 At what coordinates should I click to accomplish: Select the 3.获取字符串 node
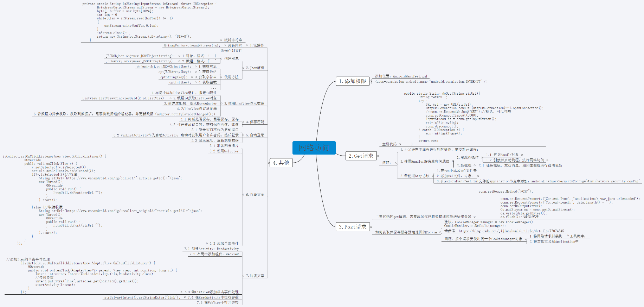tap(206, 77)
